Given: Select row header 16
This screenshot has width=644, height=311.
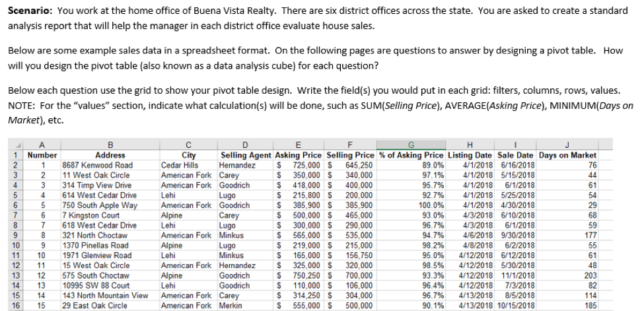Looking at the screenshot, I should (x=16, y=306).
